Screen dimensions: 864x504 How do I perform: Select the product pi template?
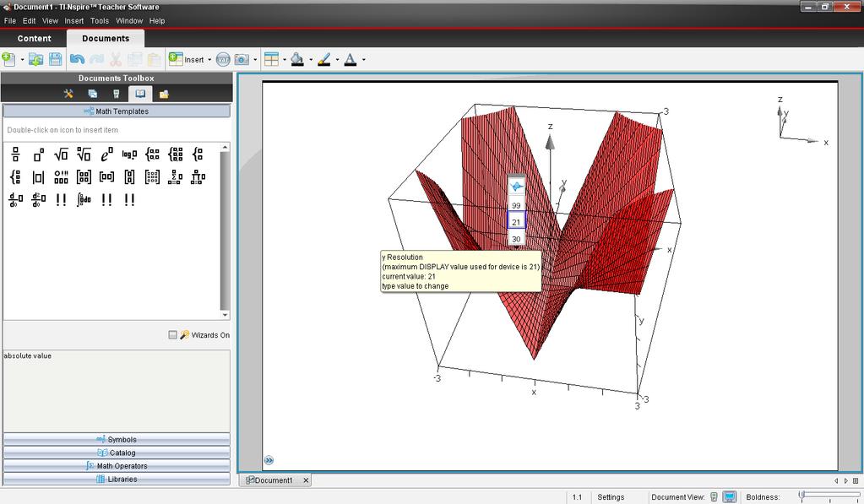tap(198, 176)
